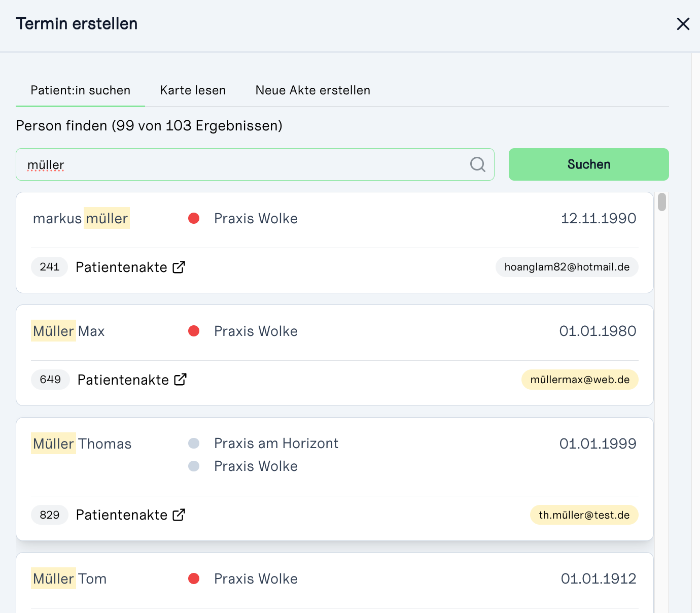Click patient number badge 241

click(x=50, y=267)
